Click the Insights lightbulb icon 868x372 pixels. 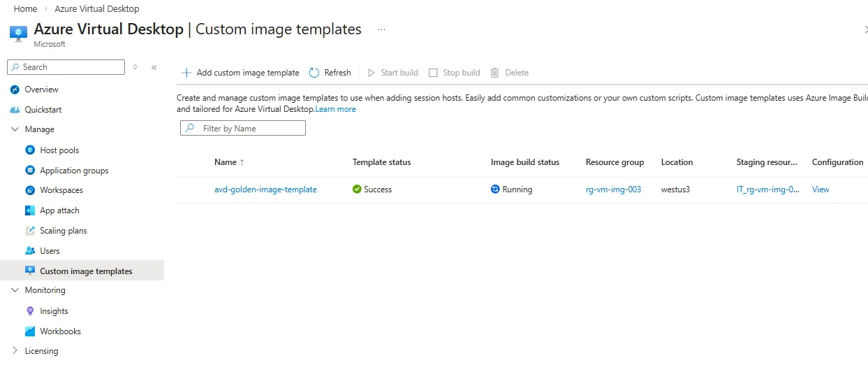point(30,311)
